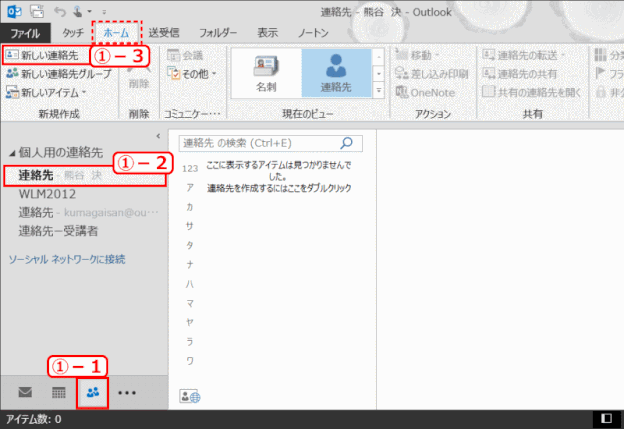
Task: Select the ホーム ribbon tab
Action: coord(117,33)
